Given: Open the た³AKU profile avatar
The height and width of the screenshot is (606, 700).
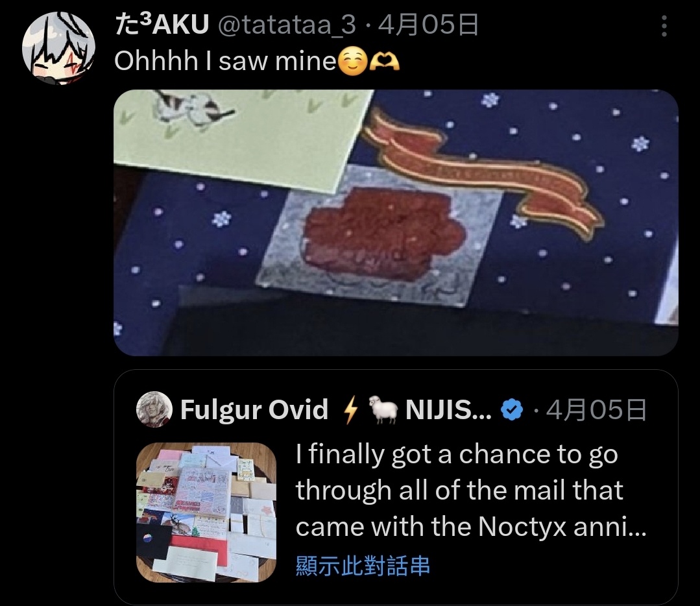Looking at the screenshot, I should [x=58, y=48].
